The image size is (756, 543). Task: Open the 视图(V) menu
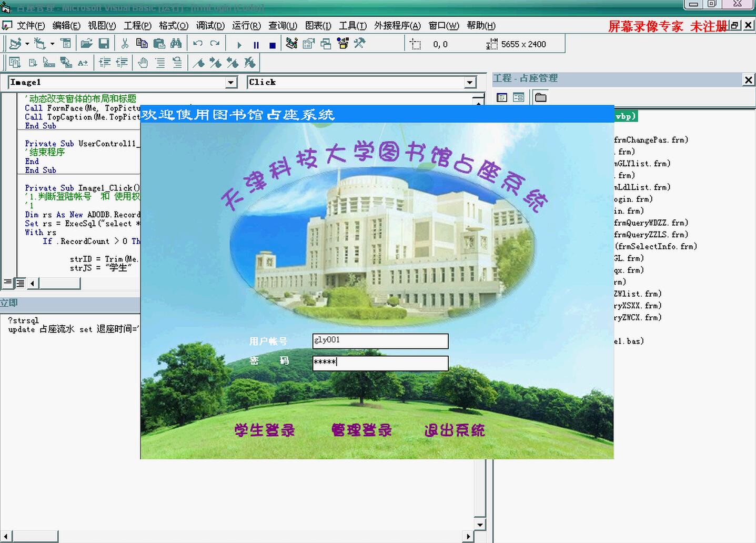102,25
